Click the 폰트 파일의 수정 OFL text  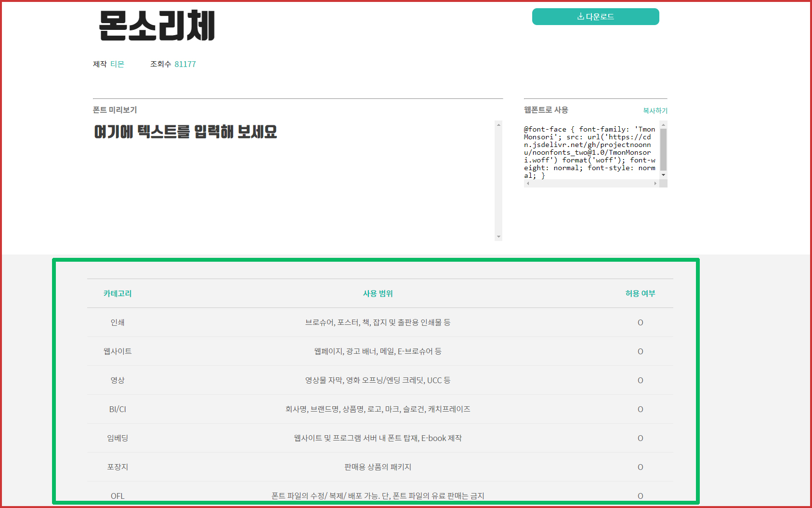[378, 496]
